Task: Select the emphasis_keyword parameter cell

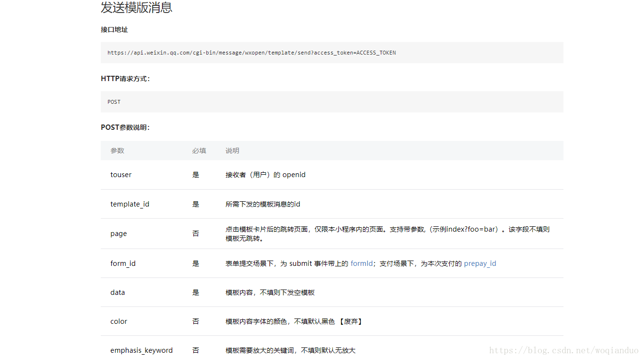Action: tap(141, 350)
